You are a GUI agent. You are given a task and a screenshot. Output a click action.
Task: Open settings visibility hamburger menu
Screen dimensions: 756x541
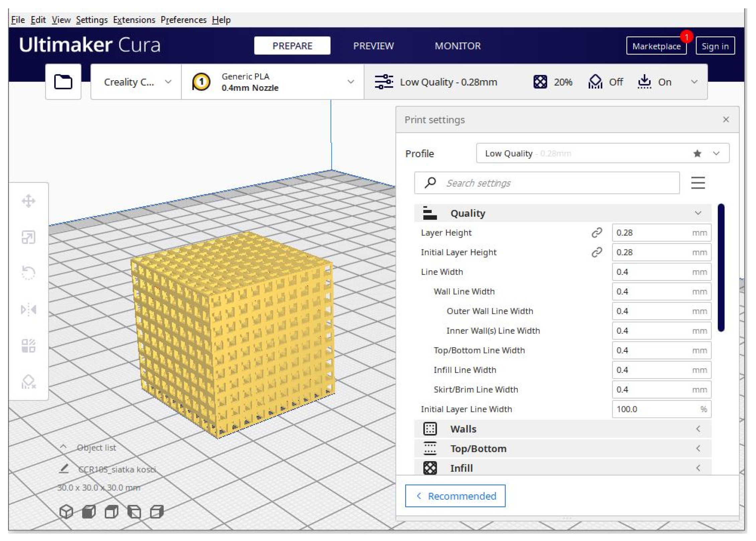[698, 183]
